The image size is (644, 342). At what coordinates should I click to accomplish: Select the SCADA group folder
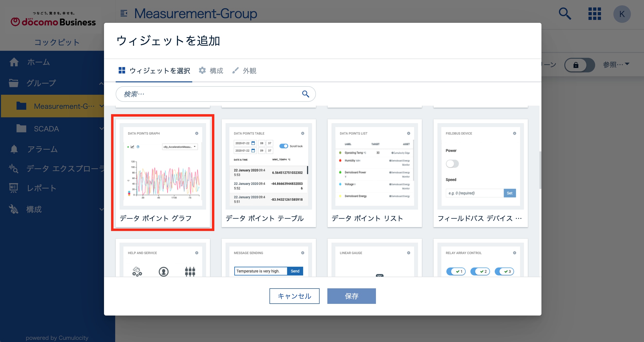(x=46, y=129)
